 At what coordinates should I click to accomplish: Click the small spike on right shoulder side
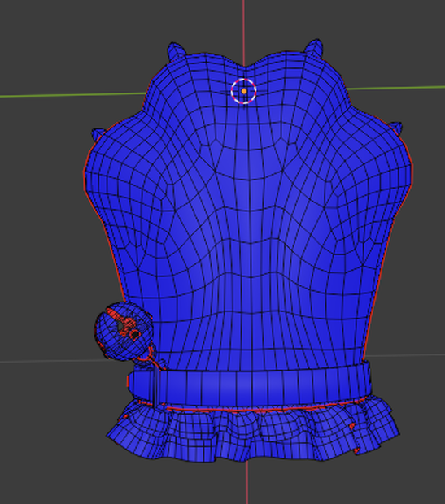pos(396,128)
